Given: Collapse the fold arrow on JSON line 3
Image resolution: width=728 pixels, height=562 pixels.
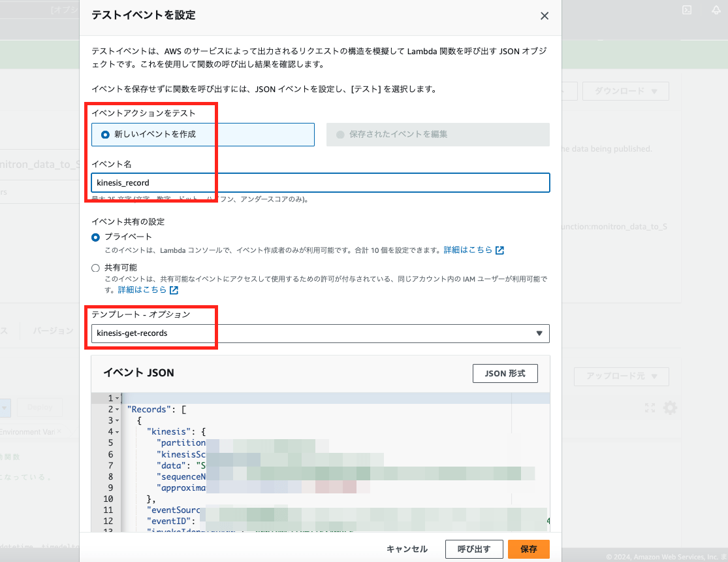Looking at the screenshot, I should click(x=117, y=421).
